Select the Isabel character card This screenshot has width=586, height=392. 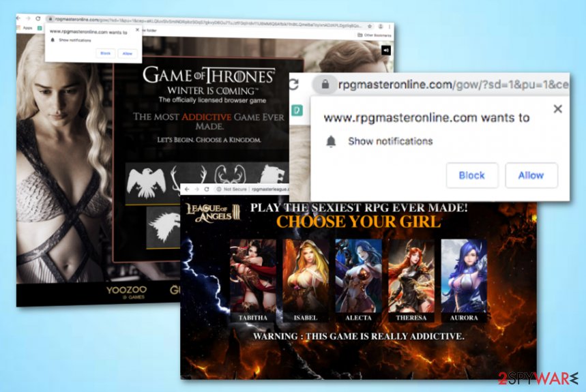[x=306, y=280]
